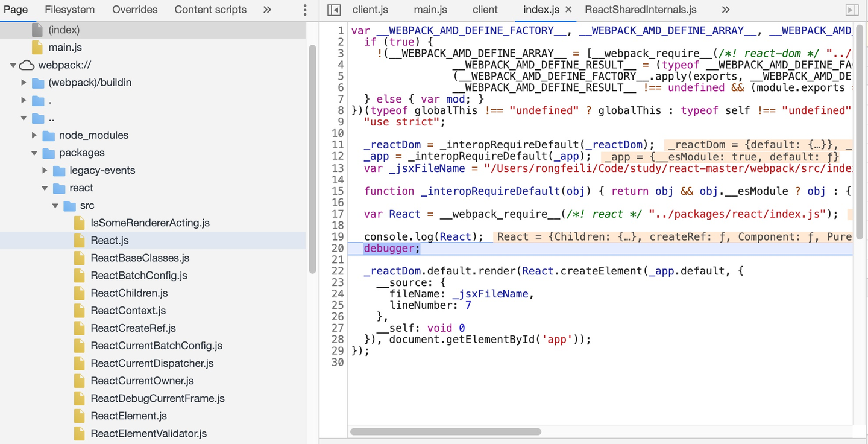Reveal hidden editor tabs via overflow chevron

[725, 10]
